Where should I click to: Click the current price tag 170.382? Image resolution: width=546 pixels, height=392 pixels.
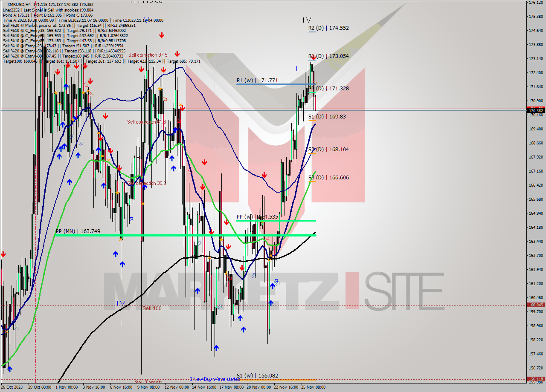coord(536,110)
